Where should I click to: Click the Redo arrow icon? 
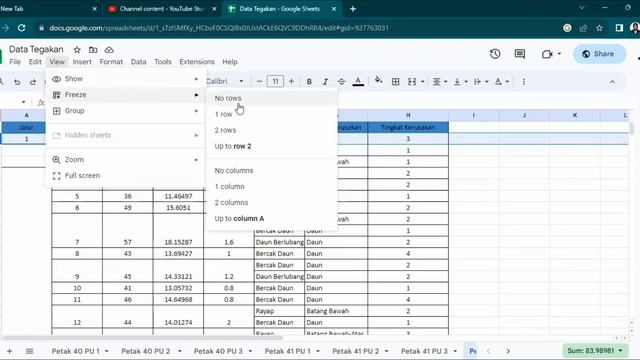(x=33, y=82)
